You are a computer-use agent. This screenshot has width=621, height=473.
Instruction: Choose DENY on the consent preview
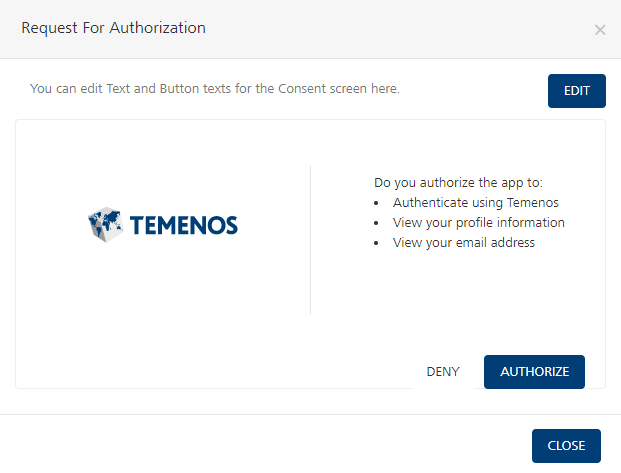click(443, 372)
